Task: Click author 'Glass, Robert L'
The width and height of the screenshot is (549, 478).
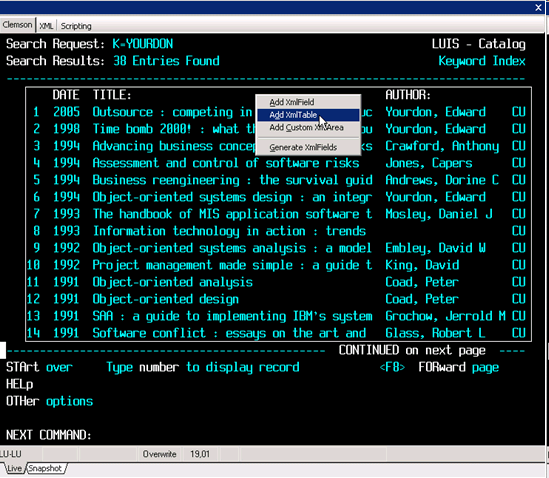Action: click(436, 333)
